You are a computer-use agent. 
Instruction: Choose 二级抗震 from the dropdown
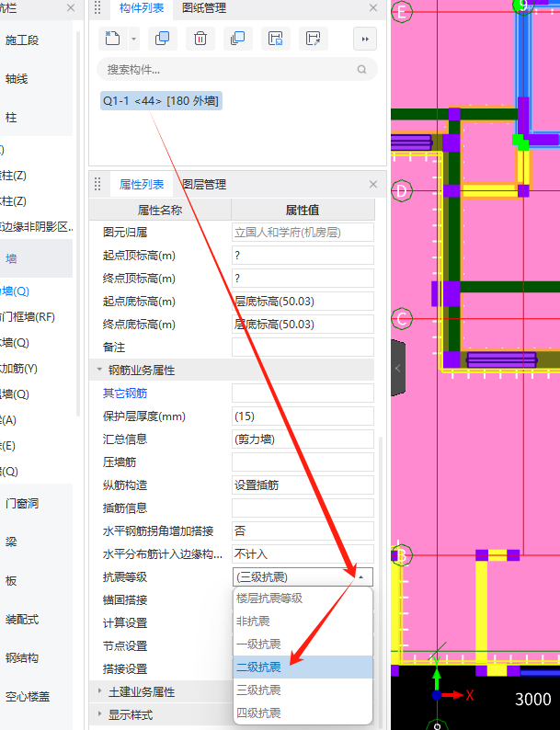click(303, 667)
